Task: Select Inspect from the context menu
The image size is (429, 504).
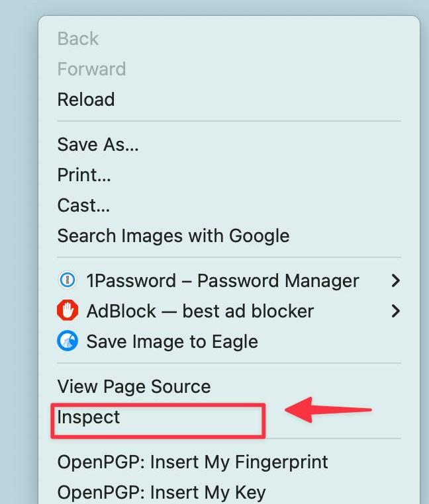Action: click(89, 417)
